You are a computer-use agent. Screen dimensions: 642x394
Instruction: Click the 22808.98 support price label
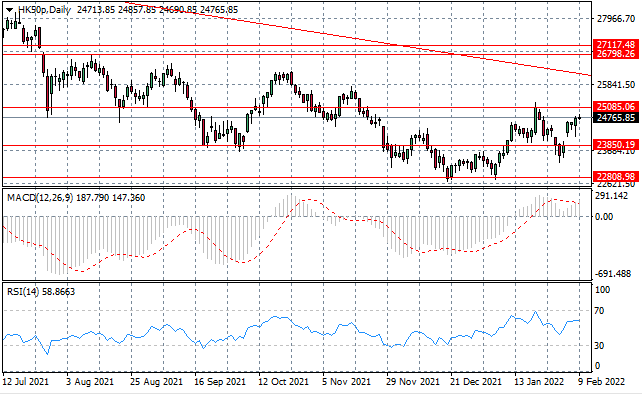pyautogui.click(x=616, y=177)
